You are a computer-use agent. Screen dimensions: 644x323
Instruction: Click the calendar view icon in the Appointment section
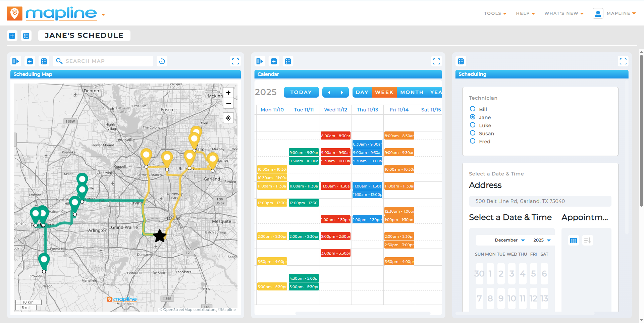tap(573, 240)
